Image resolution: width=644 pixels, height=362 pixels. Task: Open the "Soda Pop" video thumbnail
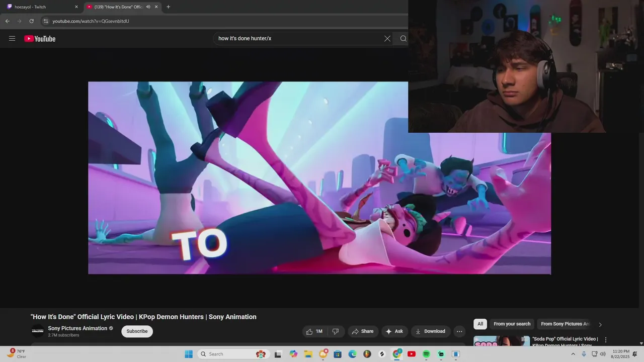point(502,341)
